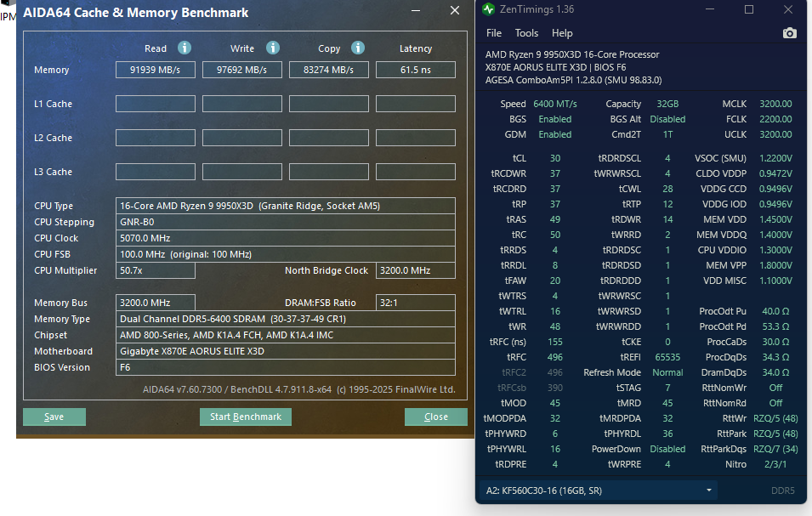This screenshot has height=516, width=812.
Task: Click the ZenTimings app icon in title bar
Action: pos(488,10)
